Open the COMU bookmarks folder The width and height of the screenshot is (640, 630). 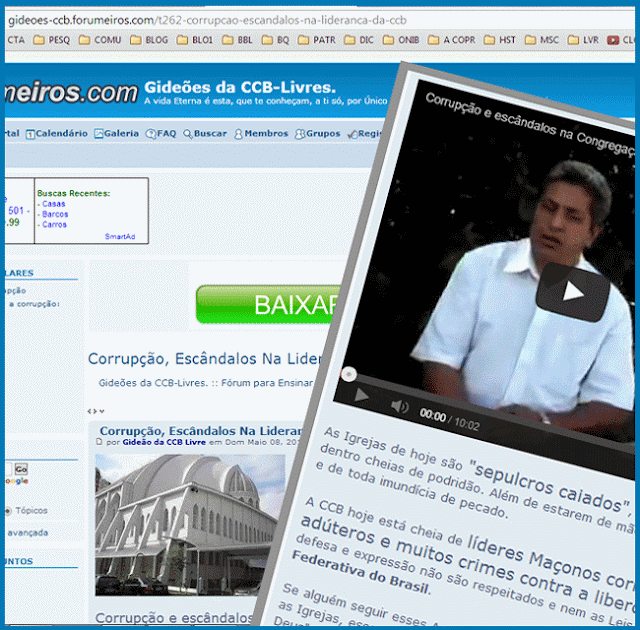pyautogui.click(x=100, y=40)
